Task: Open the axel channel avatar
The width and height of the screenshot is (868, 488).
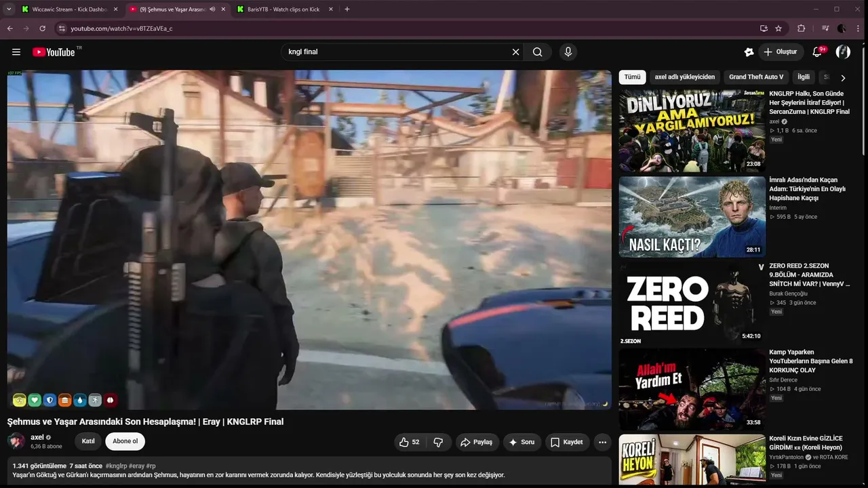Action: click(16, 441)
